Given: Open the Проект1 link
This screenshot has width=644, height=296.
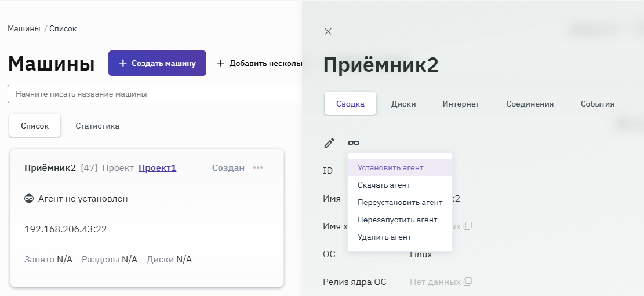Looking at the screenshot, I should (x=157, y=168).
